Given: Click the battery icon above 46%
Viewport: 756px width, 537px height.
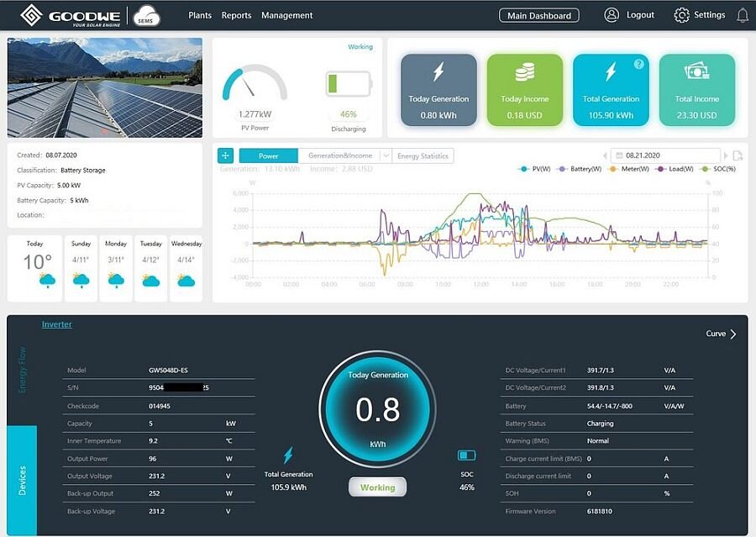Looking at the screenshot, I should tap(349, 84).
